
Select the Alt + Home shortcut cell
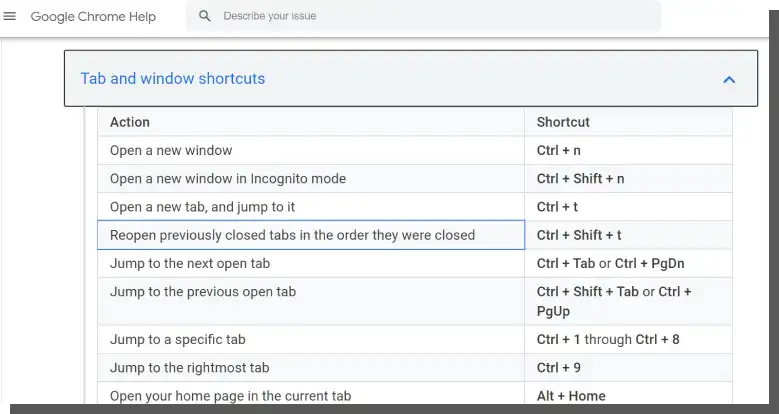tap(628, 396)
